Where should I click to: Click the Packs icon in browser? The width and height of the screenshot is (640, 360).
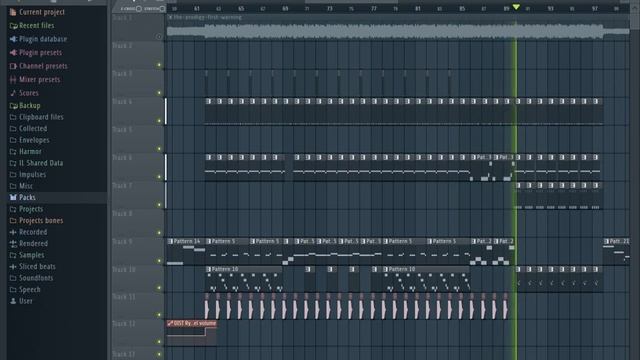pos(13,198)
